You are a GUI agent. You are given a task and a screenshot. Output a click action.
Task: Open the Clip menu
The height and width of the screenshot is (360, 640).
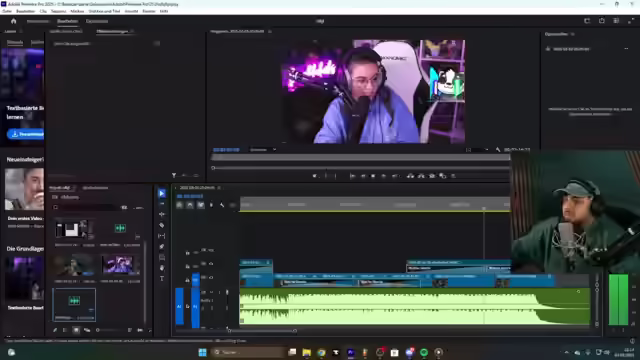click(43, 11)
